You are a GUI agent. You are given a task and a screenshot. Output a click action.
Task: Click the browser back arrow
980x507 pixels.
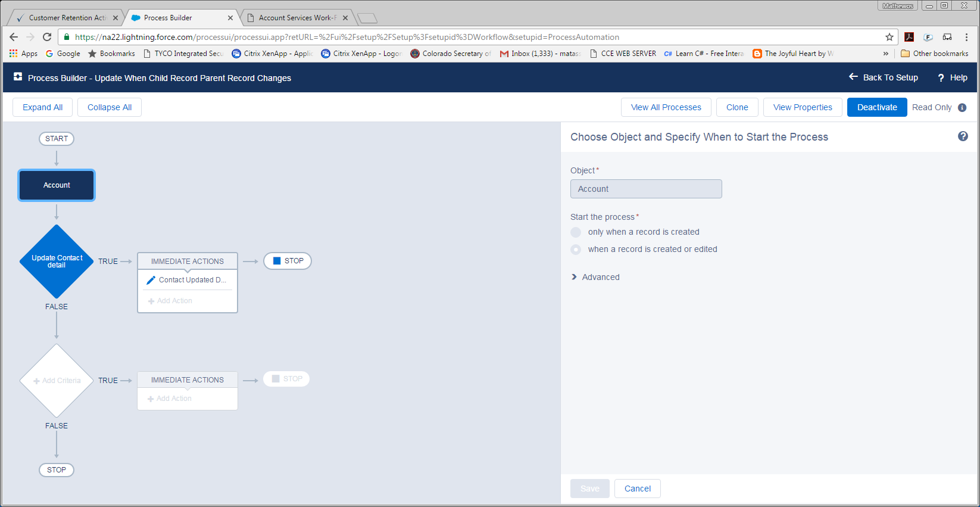pyautogui.click(x=14, y=37)
